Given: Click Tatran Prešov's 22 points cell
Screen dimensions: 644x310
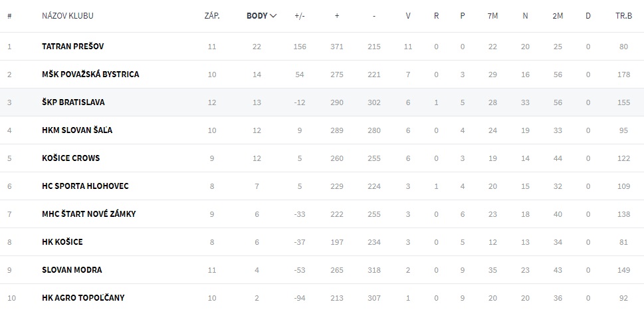Looking at the screenshot, I should (257, 47).
